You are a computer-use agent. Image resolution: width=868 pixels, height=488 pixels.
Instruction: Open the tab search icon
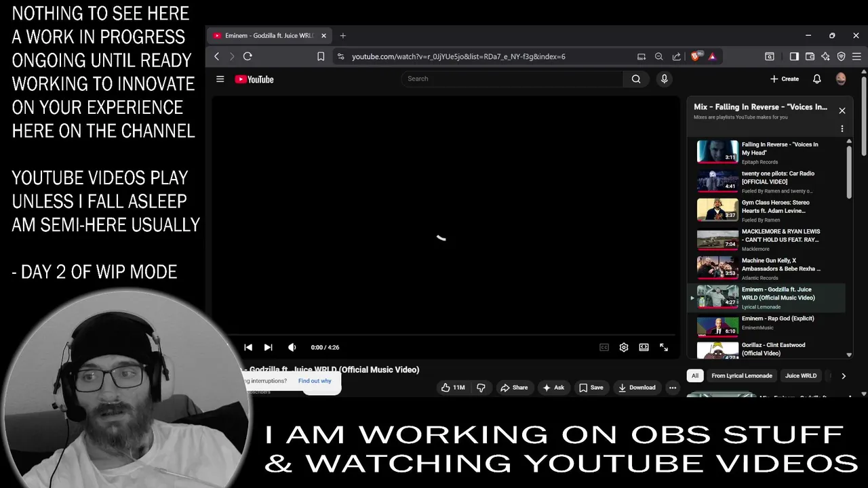tap(770, 57)
